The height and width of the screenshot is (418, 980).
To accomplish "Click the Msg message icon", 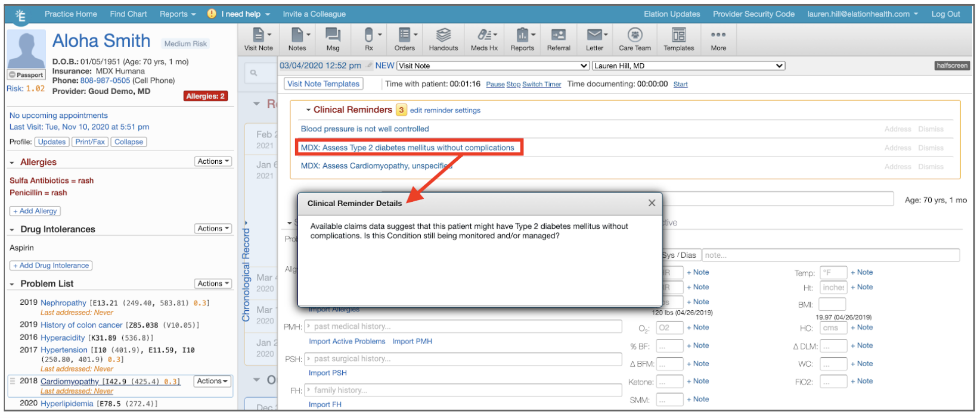I will click(x=333, y=39).
